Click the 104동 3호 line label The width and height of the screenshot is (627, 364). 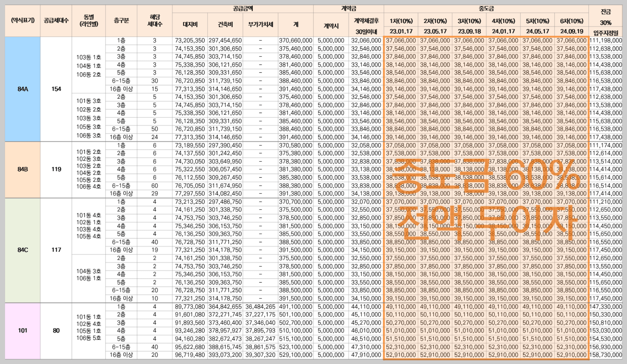(88, 271)
